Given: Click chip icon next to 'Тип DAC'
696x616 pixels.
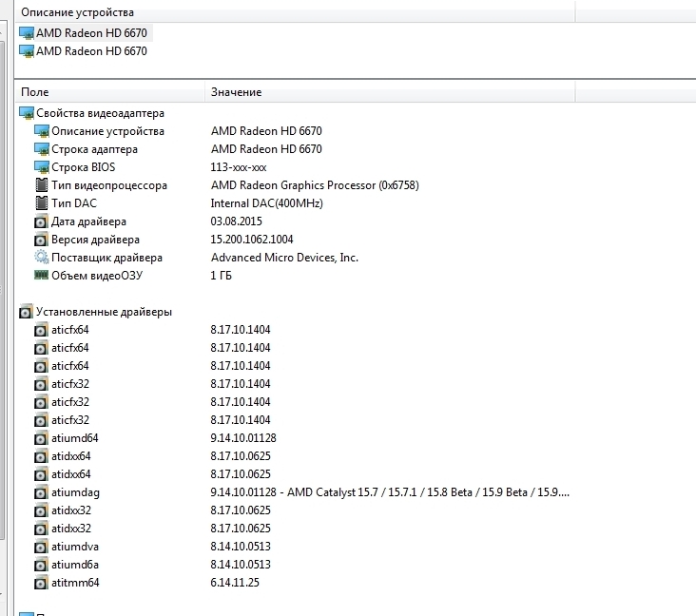Looking at the screenshot, I should click(41, 203).
